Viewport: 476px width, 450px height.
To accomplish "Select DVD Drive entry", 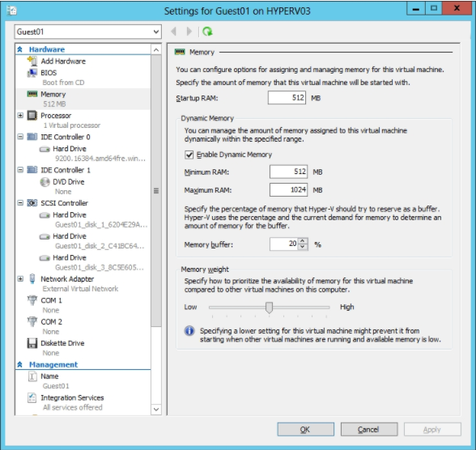I will pyautogui.click(x=83, y=186).
